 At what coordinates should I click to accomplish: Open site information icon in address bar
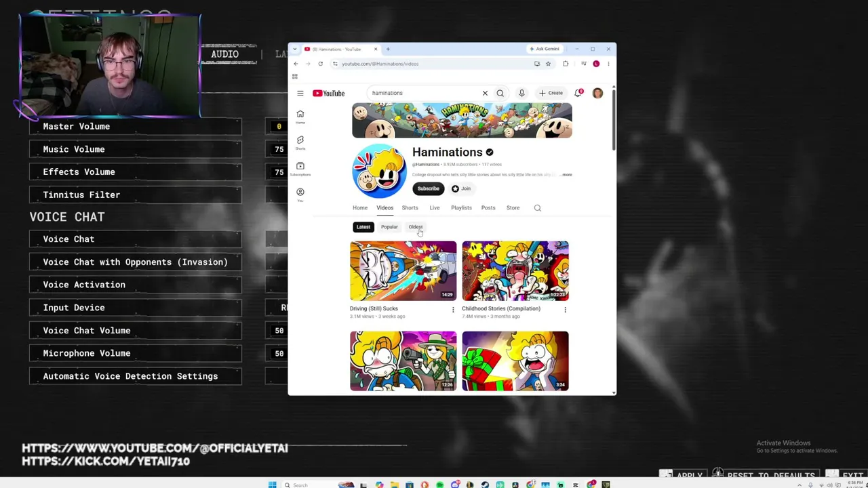tap(335, 64)
